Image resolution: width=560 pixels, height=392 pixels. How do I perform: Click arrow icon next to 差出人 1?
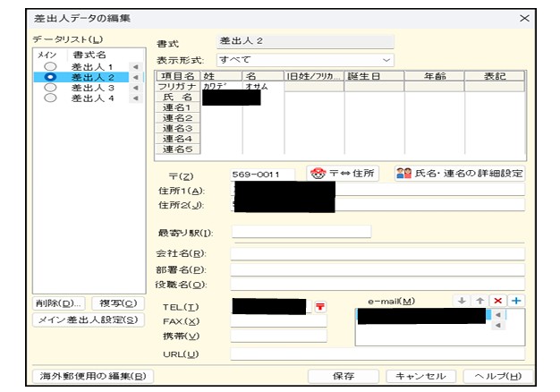135,67
